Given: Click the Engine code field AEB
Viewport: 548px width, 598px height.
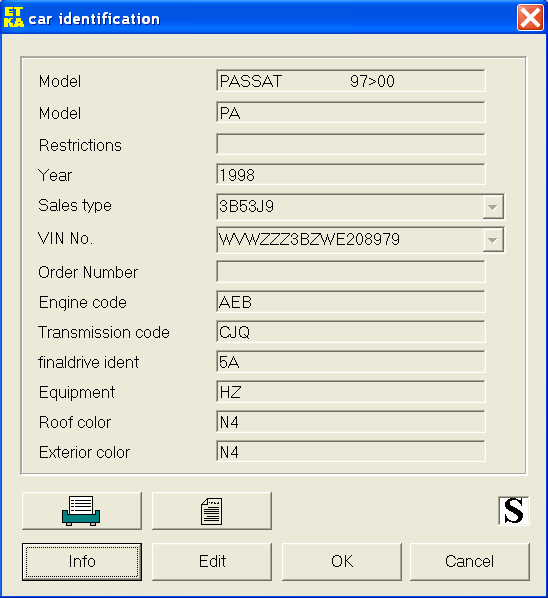Looking at the screenshot, I should (351, 302).
